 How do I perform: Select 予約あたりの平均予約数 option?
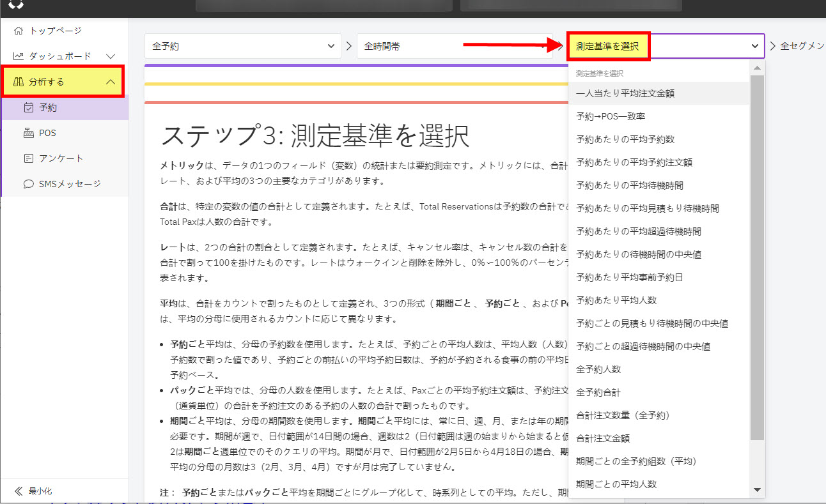point(658,139)
